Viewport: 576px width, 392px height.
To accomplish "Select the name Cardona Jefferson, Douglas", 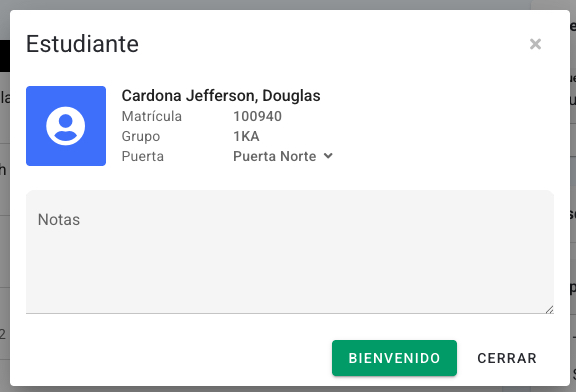I will coord(221,96).
